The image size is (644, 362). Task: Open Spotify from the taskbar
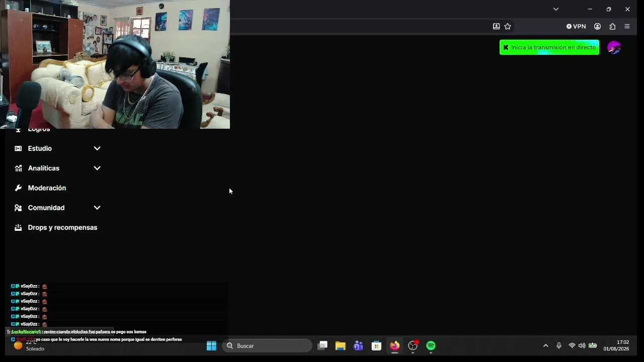pos(431,346)
